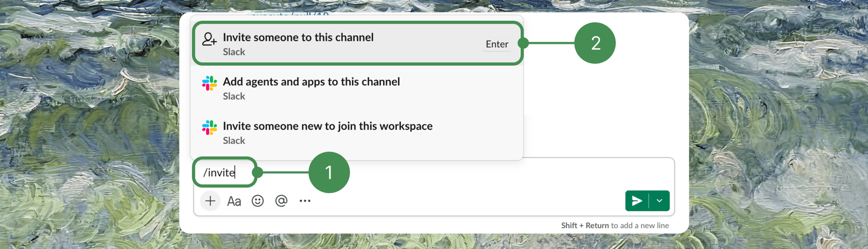Click 'Shift + Return to add a new line' hint
Screen dimensions: 868x249
pyautogui.click(x=615, y=225)
